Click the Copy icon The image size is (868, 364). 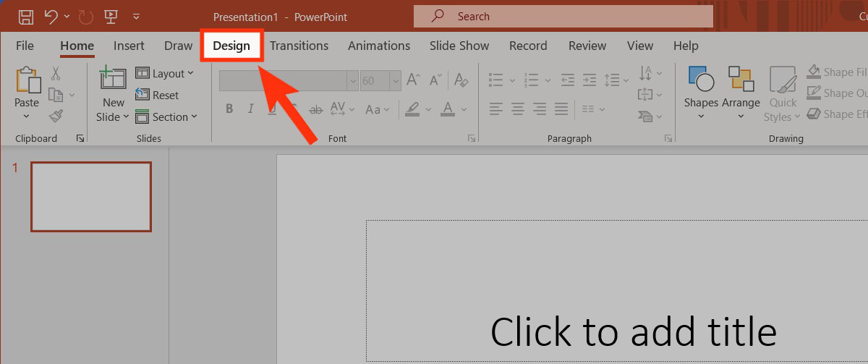tap(56, 95)
